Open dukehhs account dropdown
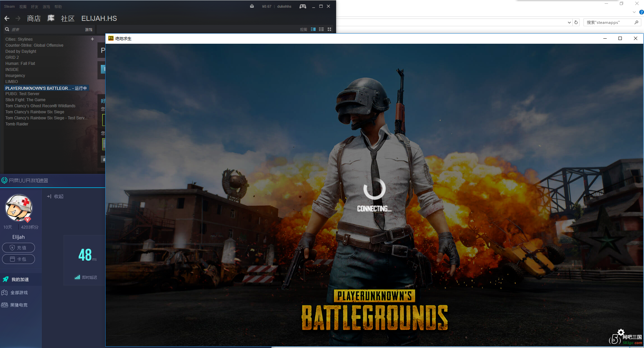The image size is (644, 348). [x=284, y=6]
